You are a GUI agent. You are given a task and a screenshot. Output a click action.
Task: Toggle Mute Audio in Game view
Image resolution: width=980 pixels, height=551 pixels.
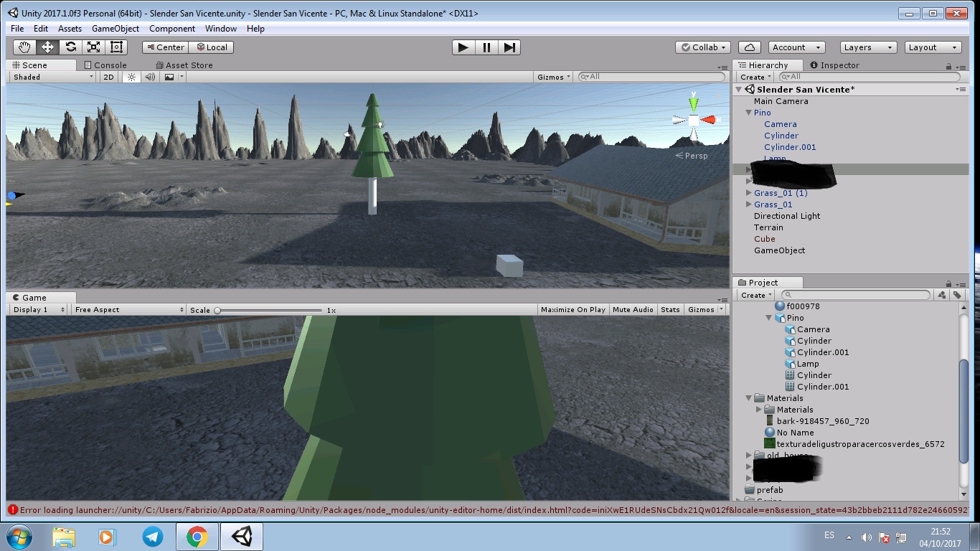click(x=633, y=310)
